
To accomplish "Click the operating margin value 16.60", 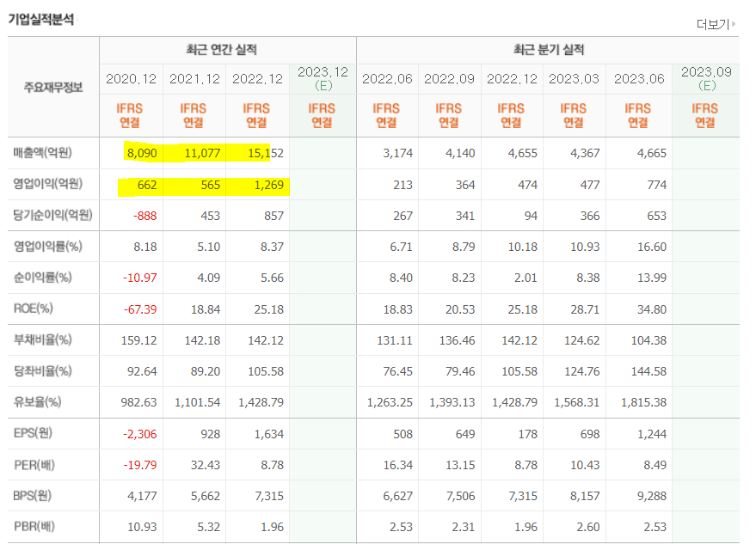I will coord(652,247).
